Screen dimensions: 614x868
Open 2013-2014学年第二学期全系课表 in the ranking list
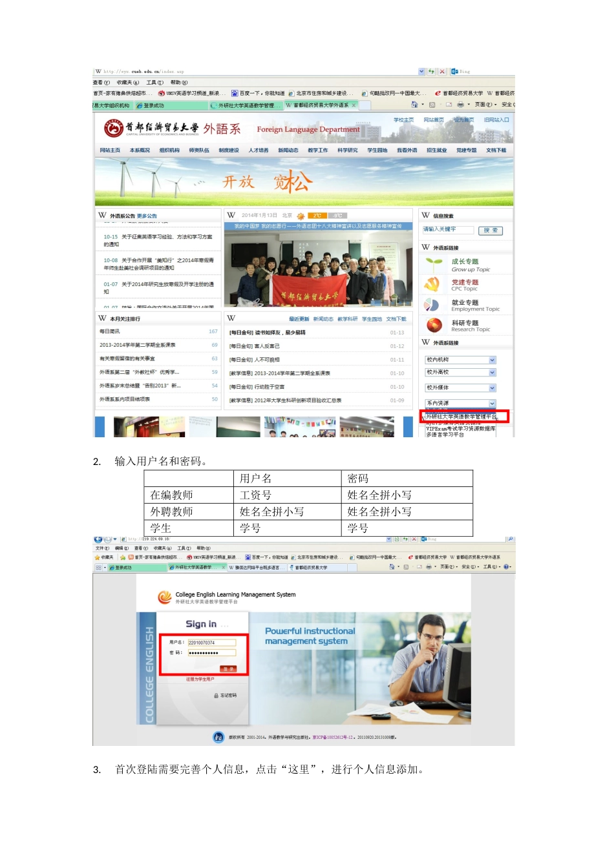(x=137, y=345)
